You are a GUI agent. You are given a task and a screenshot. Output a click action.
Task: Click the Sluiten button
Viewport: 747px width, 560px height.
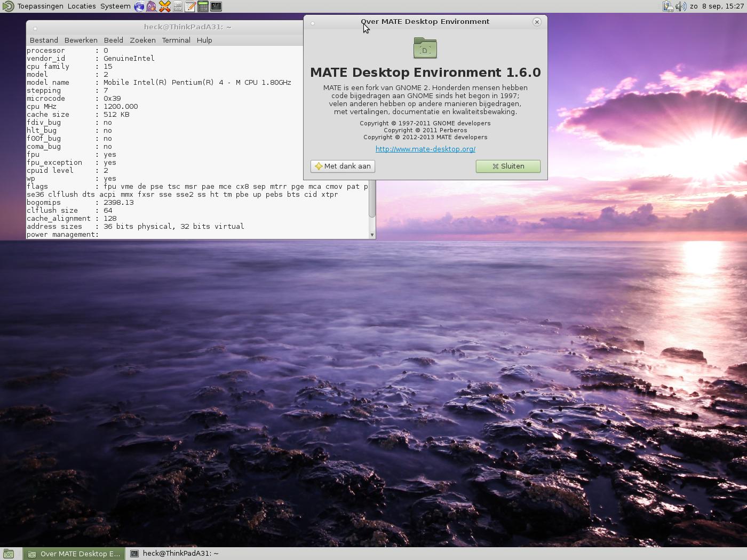508,166
